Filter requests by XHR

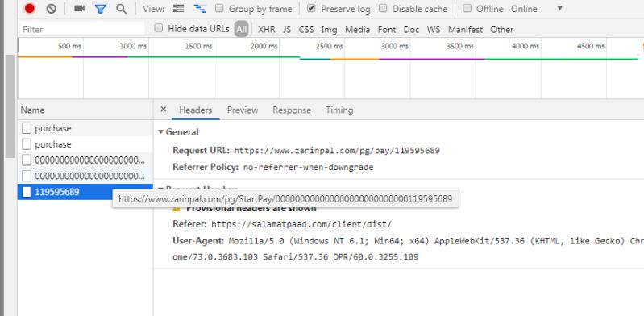click(x=267, y=30)
